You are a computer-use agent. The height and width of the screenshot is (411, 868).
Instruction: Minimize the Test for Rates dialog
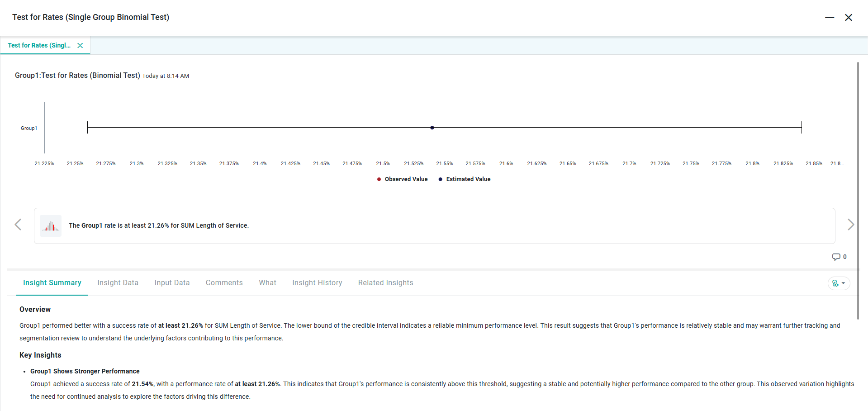point(829,17)
